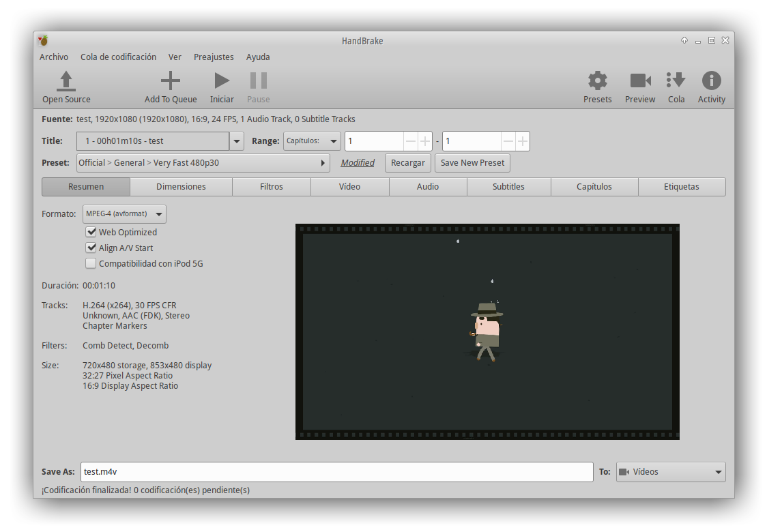Uncheck Align A/V Start

coord(91,248)
